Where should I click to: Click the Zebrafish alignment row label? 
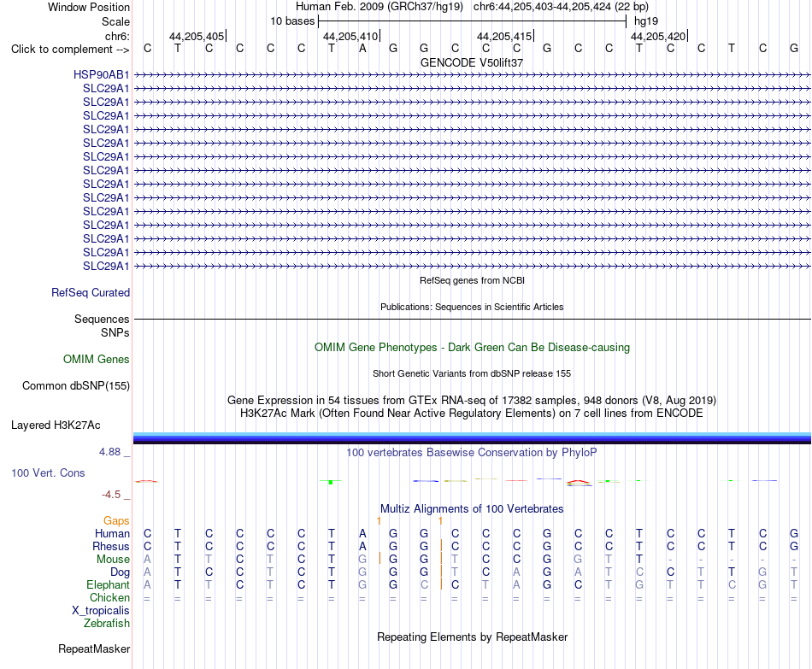coord(107,624)
